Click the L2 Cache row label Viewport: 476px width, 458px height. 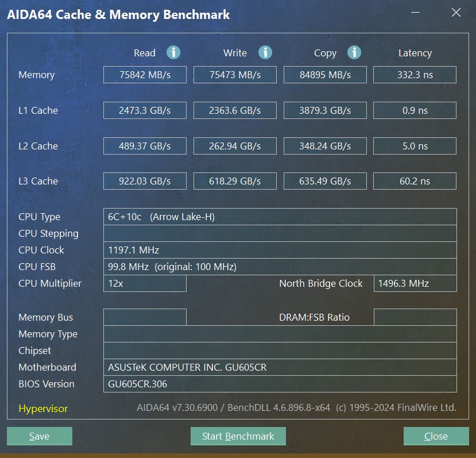[38, 146]
